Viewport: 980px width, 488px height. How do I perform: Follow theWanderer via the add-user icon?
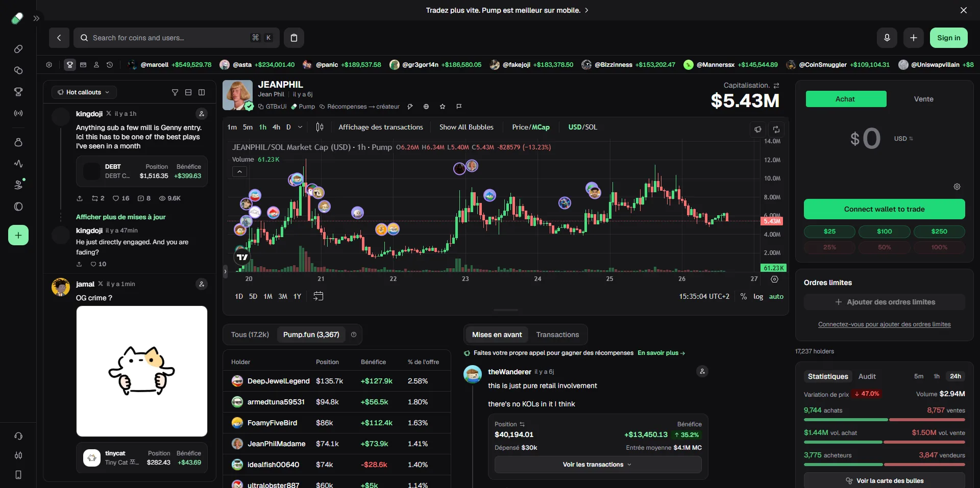pos(702,371)
